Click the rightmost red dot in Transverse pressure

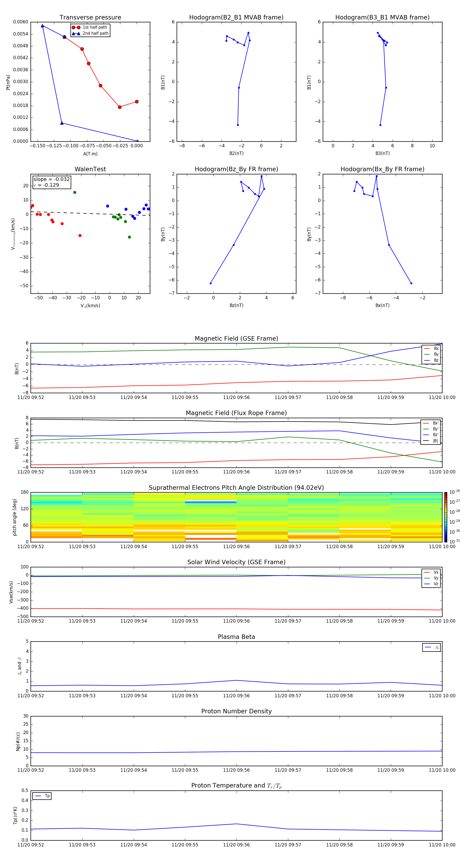coord(137,102)
